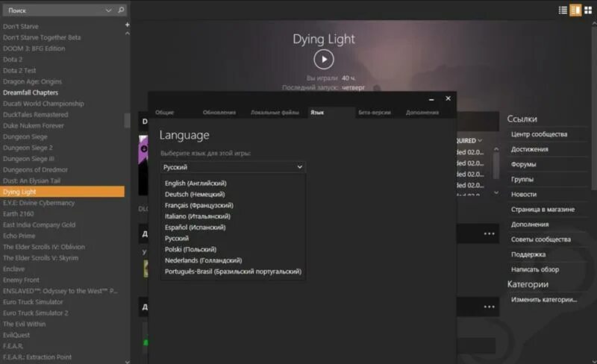Open the search filter dropdown arrow
The image size is (597, 364).
108,10
